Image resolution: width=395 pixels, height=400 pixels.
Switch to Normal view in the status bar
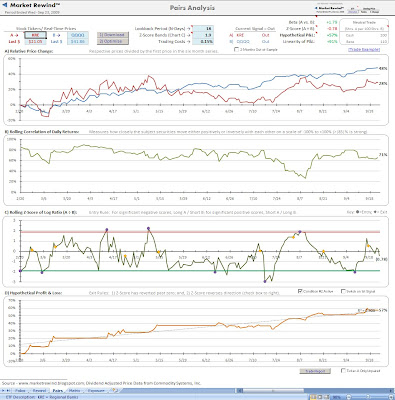point(313,397)
